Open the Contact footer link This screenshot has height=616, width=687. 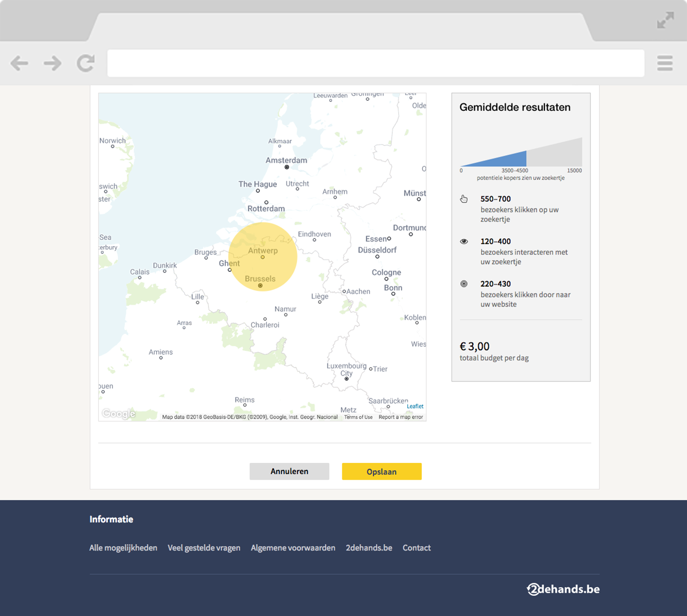click(x=416, y=548)
